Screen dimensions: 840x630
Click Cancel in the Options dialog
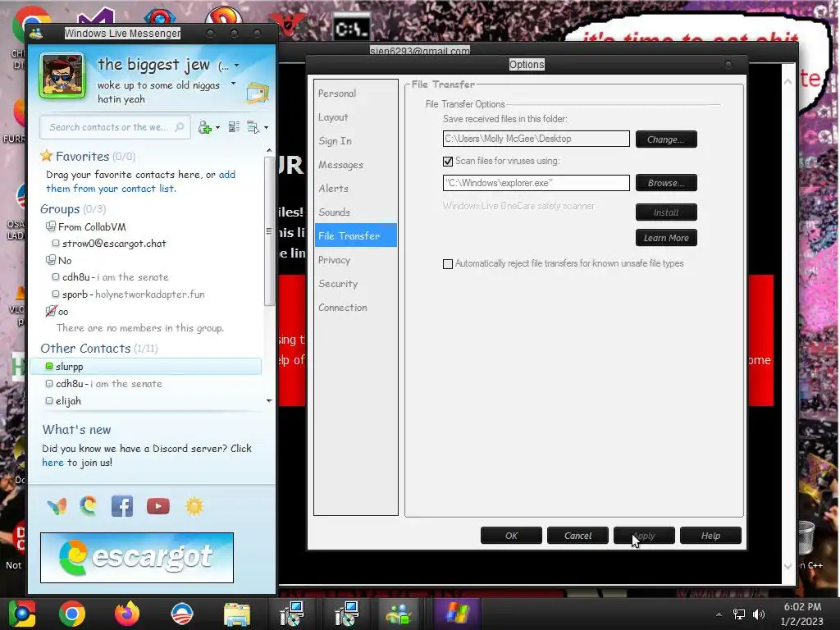[577, 535]
